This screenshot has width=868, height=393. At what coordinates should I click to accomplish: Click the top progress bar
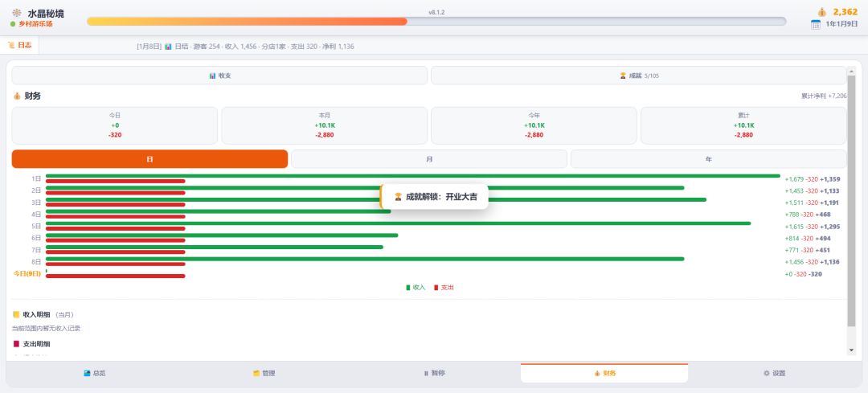[x=436, y=21]
